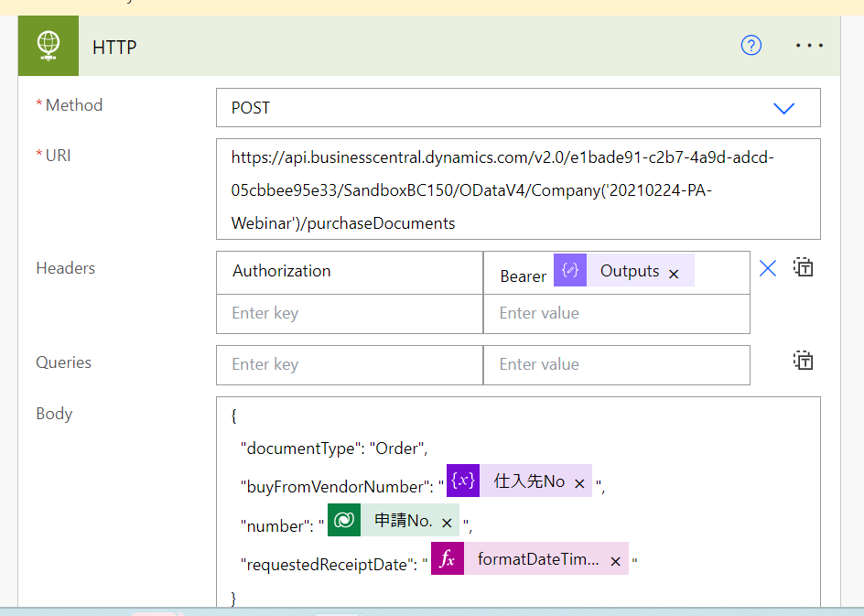
Task: Select the Outputs dynamic content token
Action: pos(628,271)
